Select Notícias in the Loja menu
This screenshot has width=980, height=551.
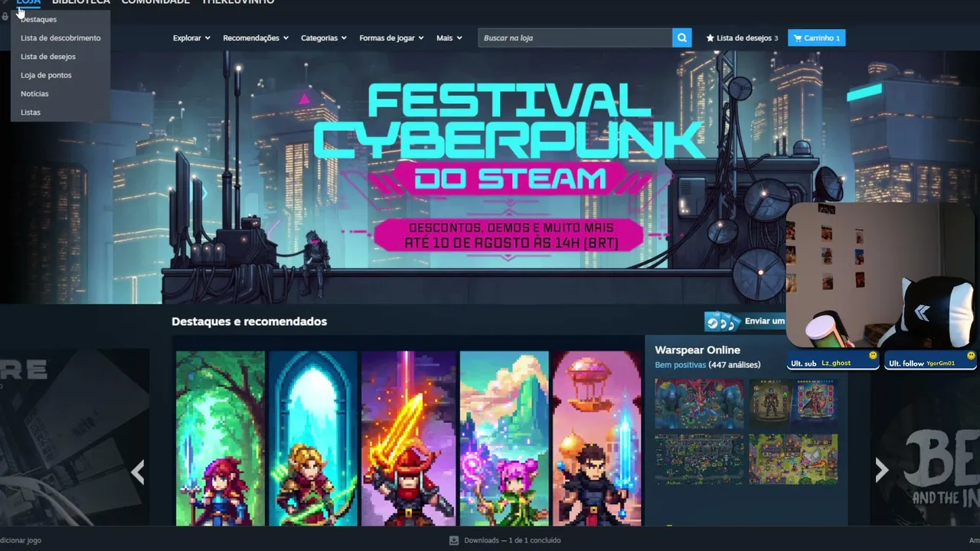coord(34,93)
